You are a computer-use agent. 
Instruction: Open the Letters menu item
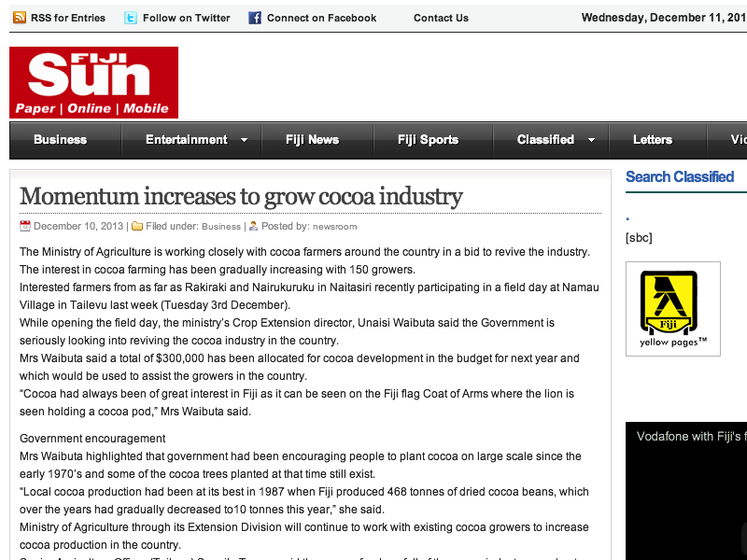click(652, 140)
